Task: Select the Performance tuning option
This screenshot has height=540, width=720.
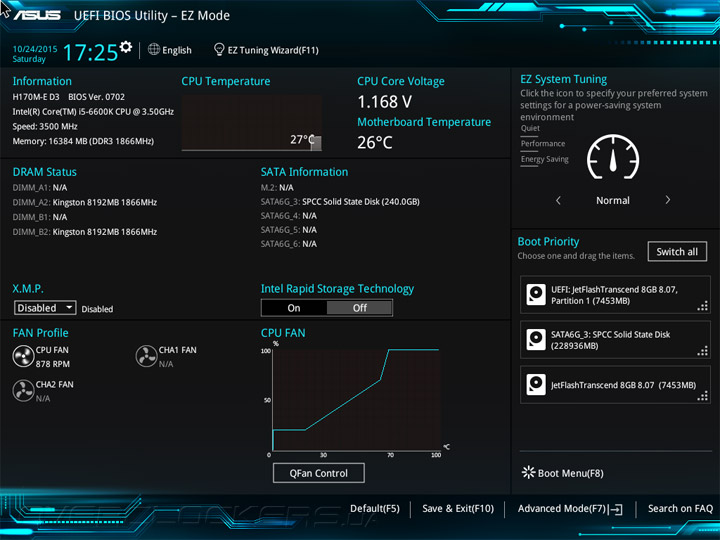Action: pos(543,144)
